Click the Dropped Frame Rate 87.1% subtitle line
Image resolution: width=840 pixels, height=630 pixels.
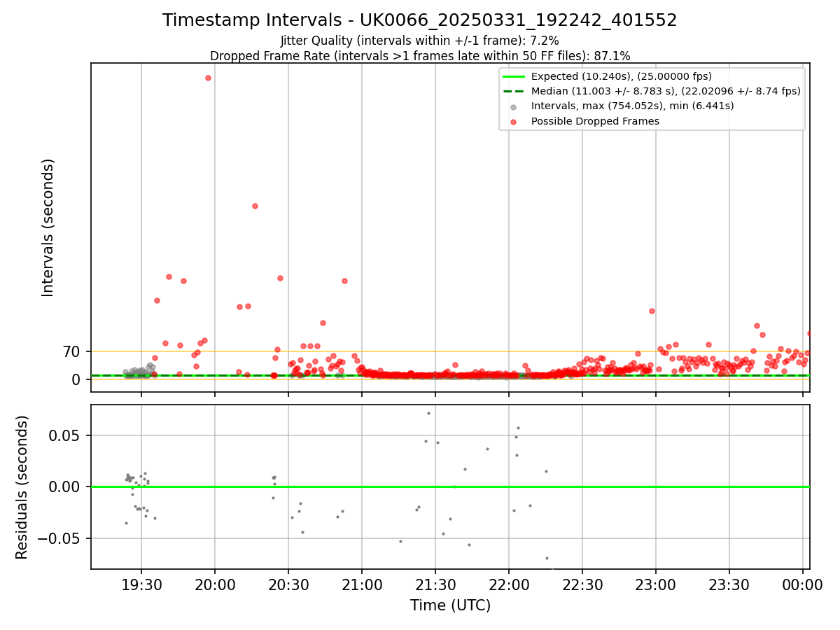[420, 56]
